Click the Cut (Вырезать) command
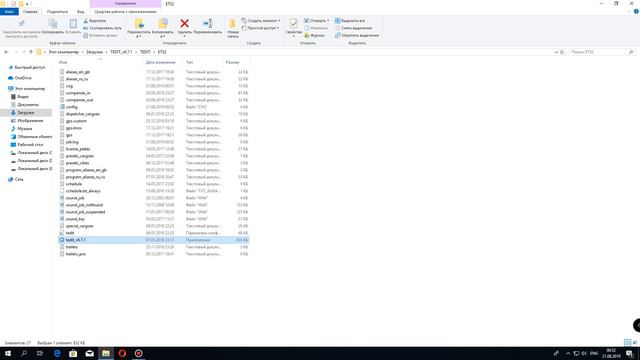Image resolution: width=640 pixels, height=360 pixels. (x=95, y=20)
